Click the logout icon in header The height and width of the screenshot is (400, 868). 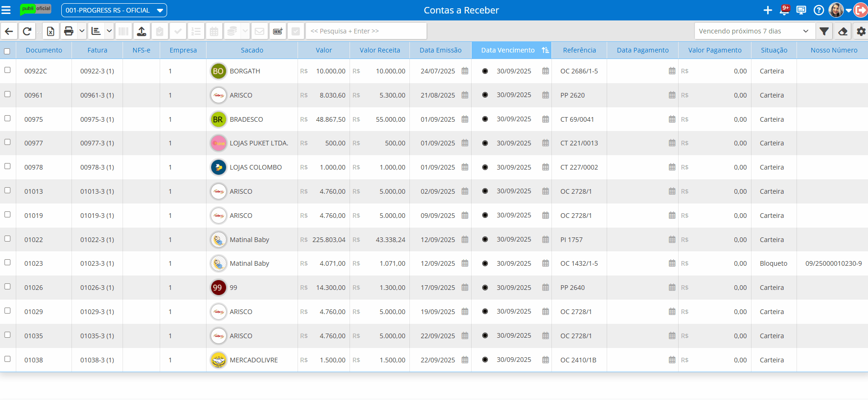pos(860,10)
